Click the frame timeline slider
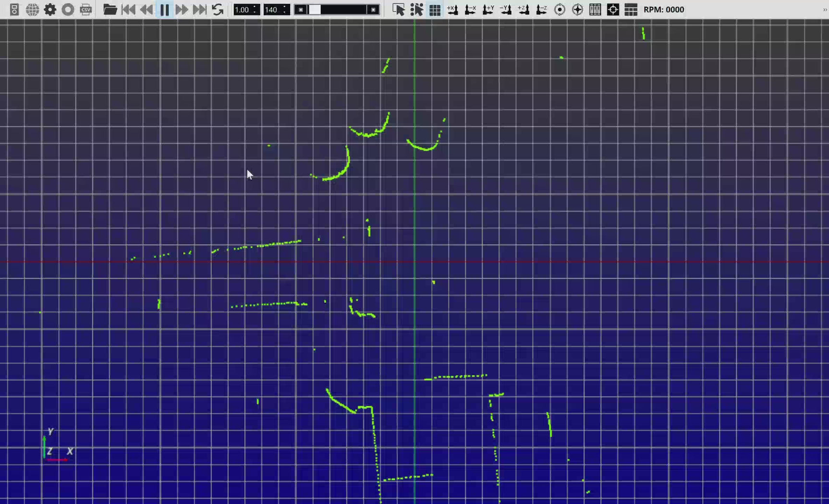The width and height of the screenshot is (829, 504). (x=337, y=10)
